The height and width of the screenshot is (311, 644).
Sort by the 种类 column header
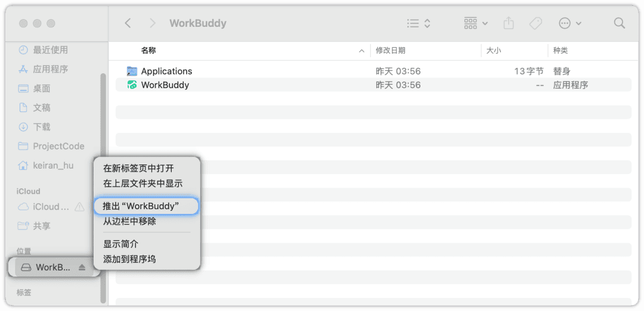tap(561, 51)
